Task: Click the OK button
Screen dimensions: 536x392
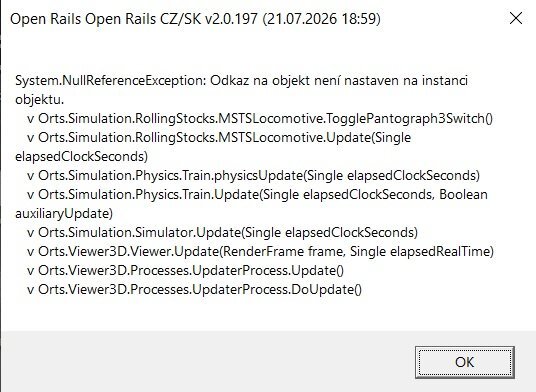Action: (465, 362)
